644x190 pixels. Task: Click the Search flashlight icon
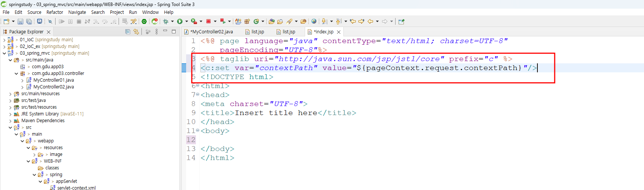coord(289,21)
